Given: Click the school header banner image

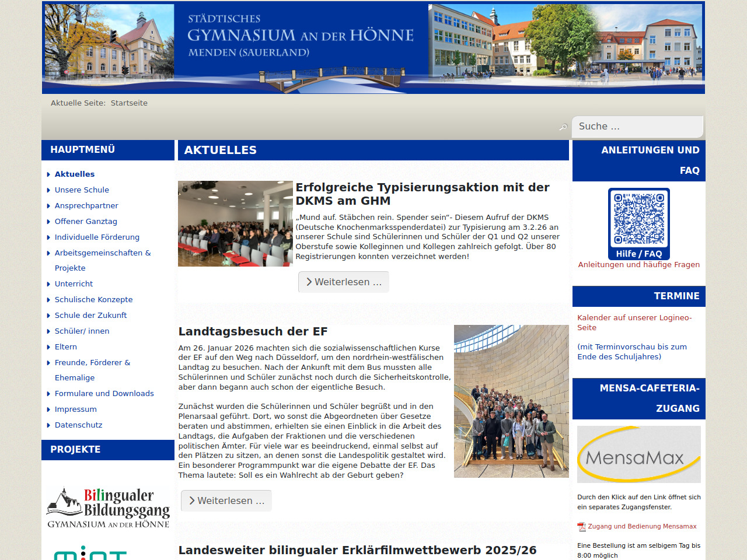Looking at the screenshot, I should (x=373, y=48).
